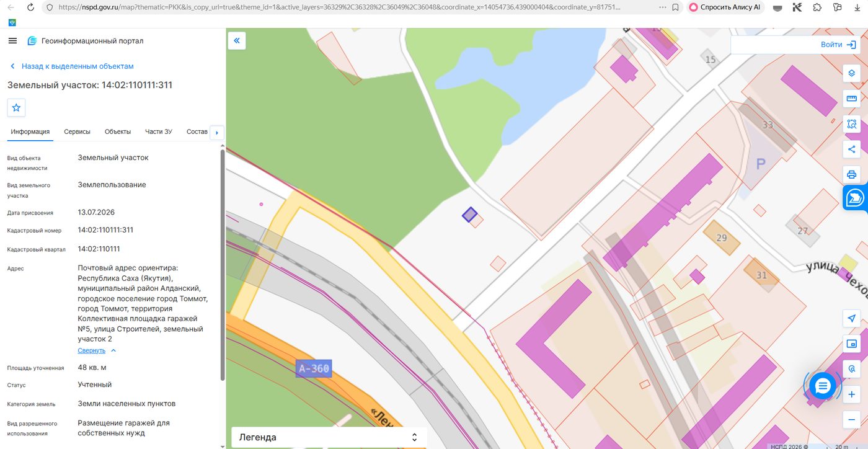Center map on my location
This screenshot has width=868, height=449.
click(x=852, y=318)
